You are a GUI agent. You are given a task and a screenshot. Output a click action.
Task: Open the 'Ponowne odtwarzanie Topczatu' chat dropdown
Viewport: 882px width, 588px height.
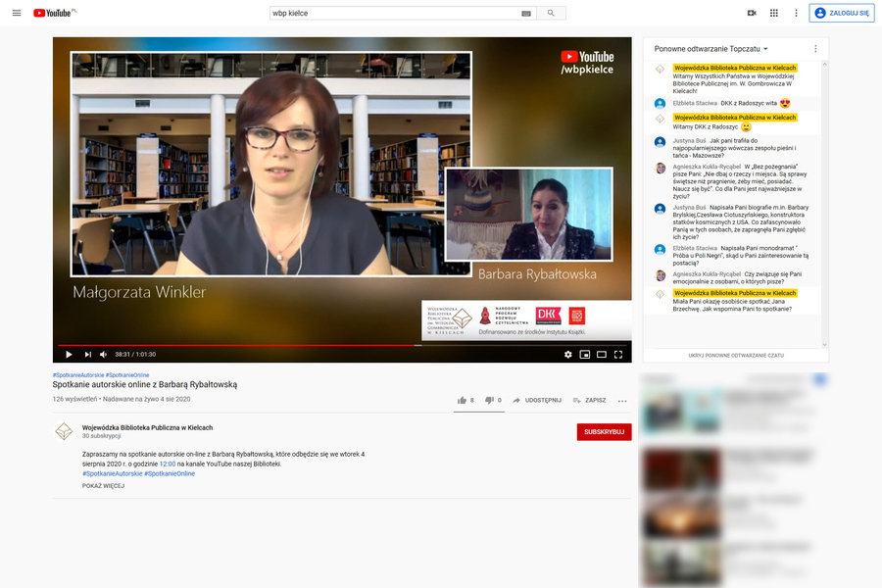711,49
